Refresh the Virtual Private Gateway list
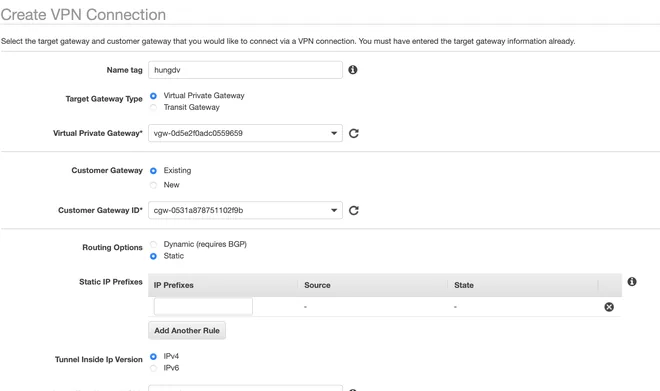 tap(354, 133)
